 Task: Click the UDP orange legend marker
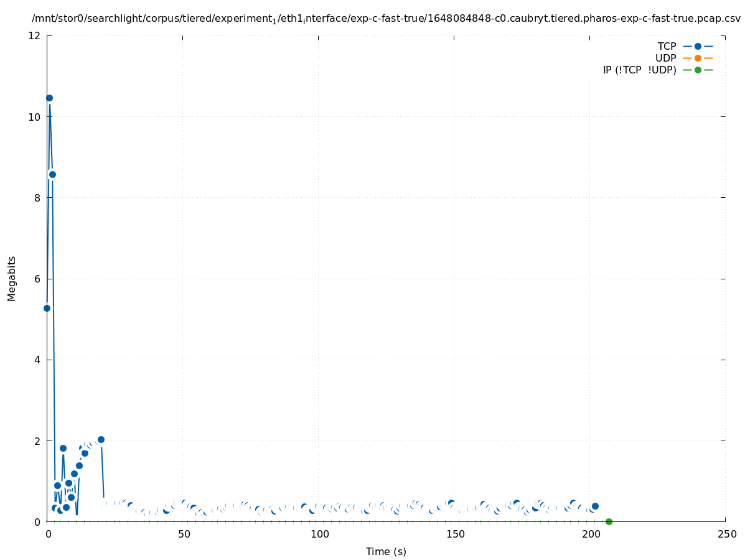(x=698, y=58)
